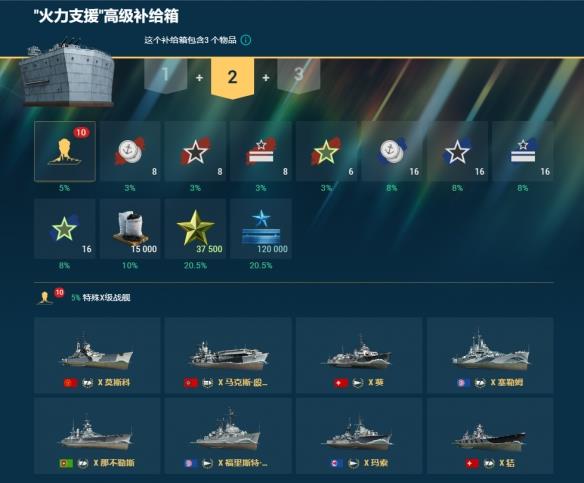The height and width of the screenshot is (483, 584).
Task: Choose the blue star bonus tile, 16 pieces
Action: point(457,151)
